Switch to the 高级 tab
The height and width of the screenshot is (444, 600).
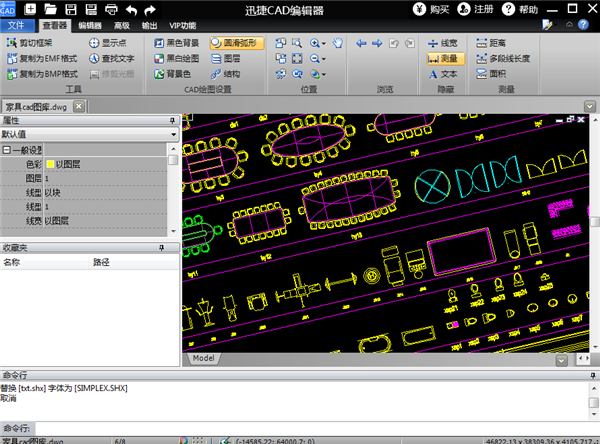[122, 26]
